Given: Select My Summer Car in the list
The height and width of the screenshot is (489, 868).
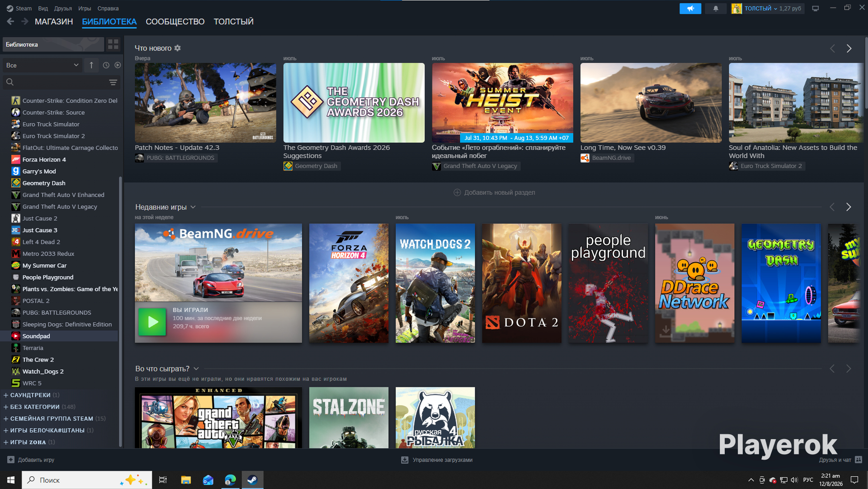Looking at the screenshot, I should click(x=45, y=266).
